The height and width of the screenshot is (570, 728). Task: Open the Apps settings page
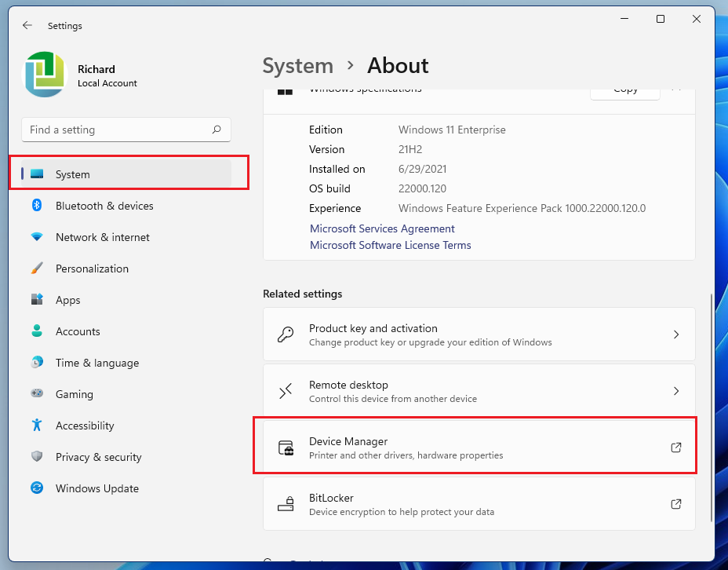point(67,300)
